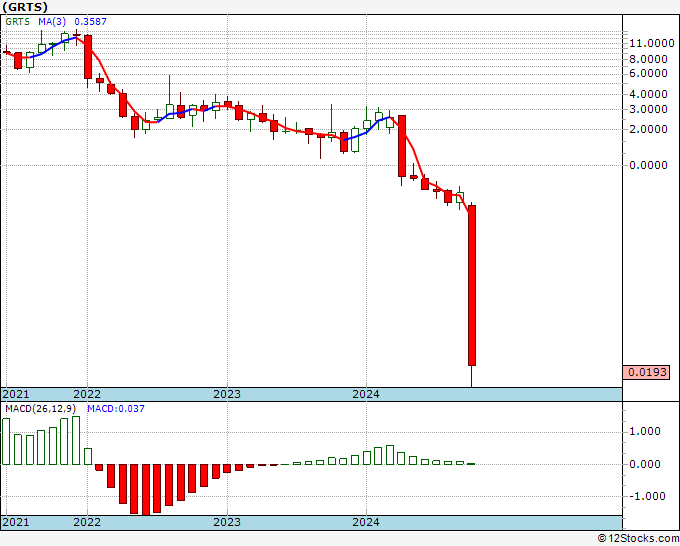680x546 pixels.
Task: Click the 6.0000 price axis label
Action: tap(648, 73)
